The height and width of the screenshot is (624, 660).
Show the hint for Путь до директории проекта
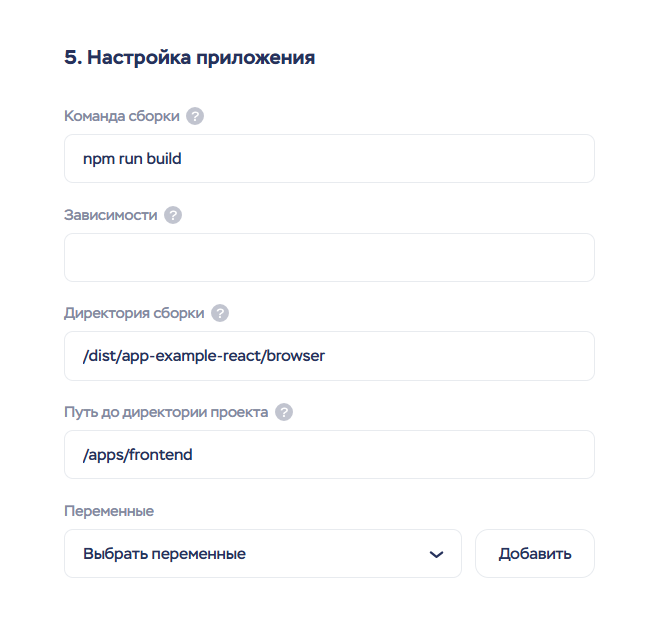(284, 412)
